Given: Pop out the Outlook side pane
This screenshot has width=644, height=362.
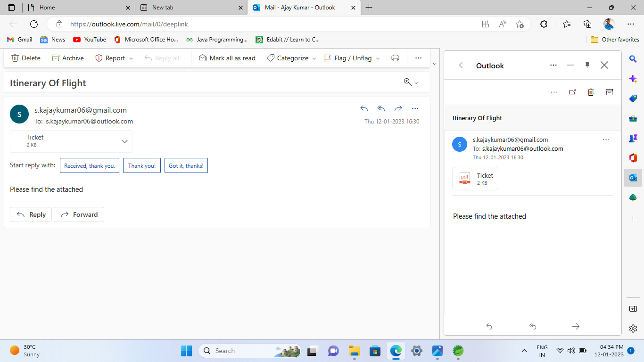Looking at the screenshot, I should [572, 92].
